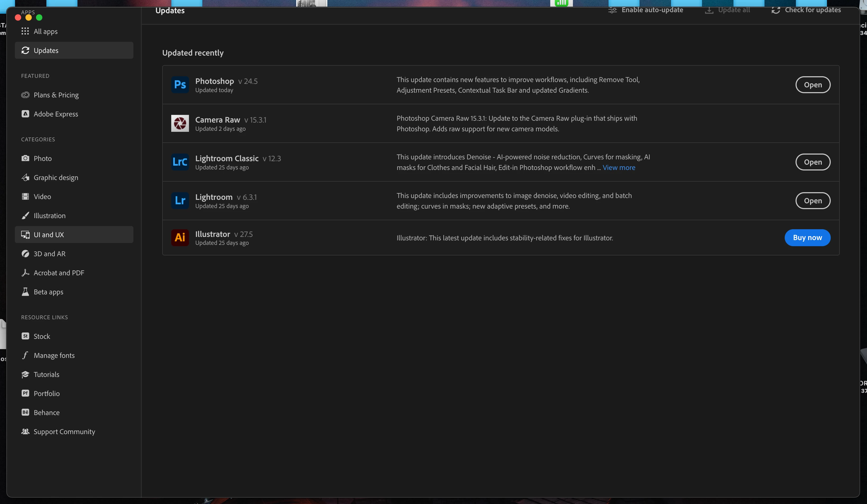867x504 pixels.
Task: Open the Photo category
Action: (x=42, y=159)
